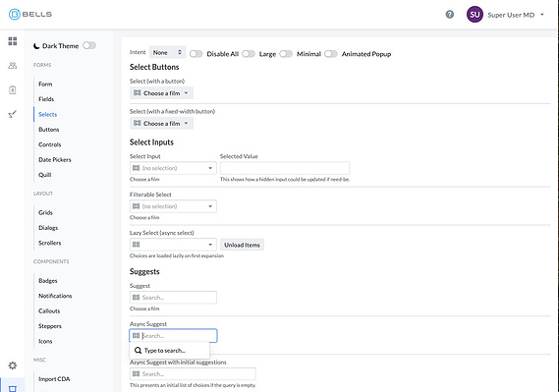Open the Intent dropdown set to None
This screenshot has width=559, height=392.
(167, 52)
